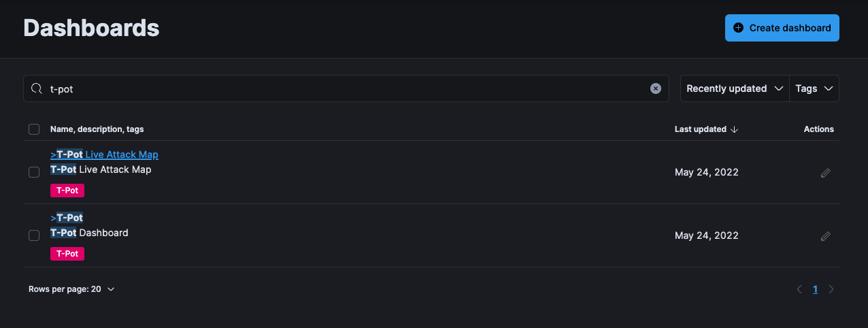Click the sort arrow next to Last updated
Screen dimensions: 868x328
coord(734,129)
